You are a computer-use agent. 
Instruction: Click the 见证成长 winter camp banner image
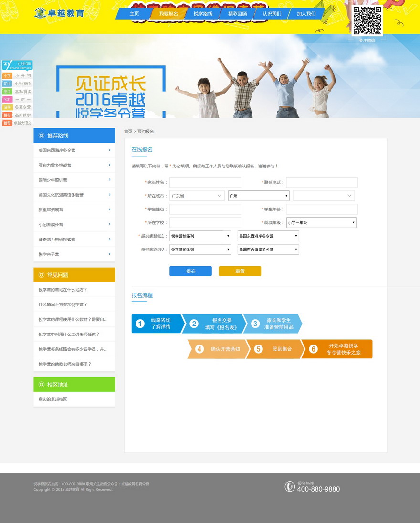(x=210, y=76)
